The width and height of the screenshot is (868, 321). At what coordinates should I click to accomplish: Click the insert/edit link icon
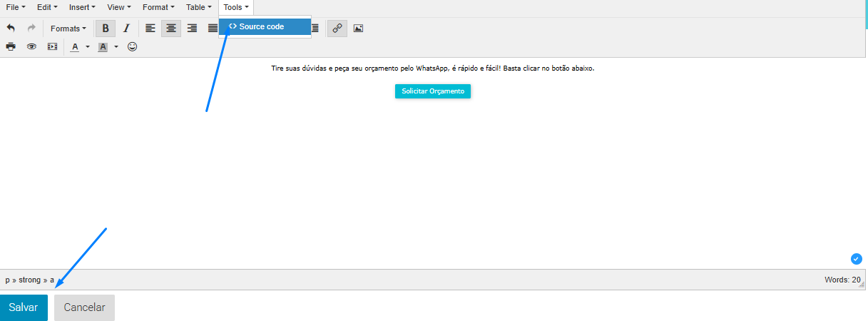pos(337,29)
